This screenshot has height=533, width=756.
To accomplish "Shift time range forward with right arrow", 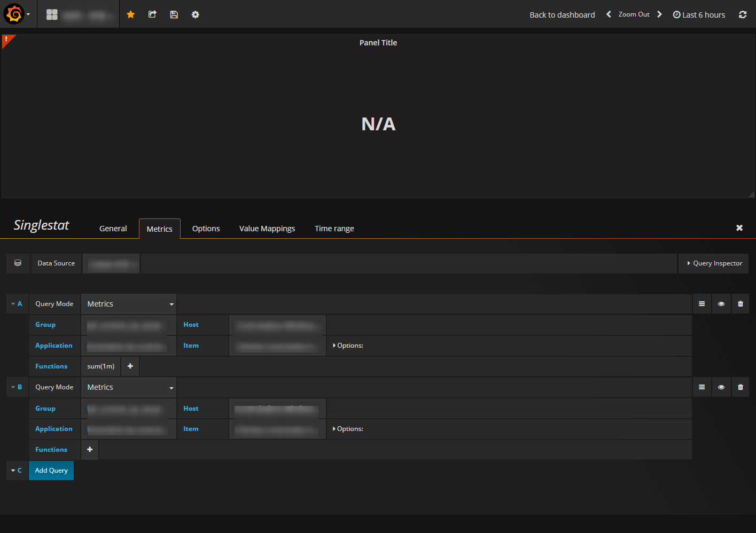I will (659, 14).
